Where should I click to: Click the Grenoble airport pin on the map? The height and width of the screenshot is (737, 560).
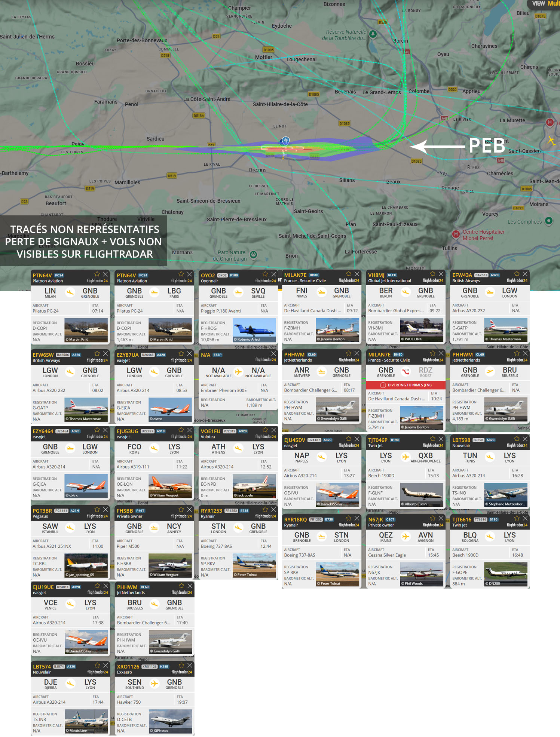[x=285, y=141]
